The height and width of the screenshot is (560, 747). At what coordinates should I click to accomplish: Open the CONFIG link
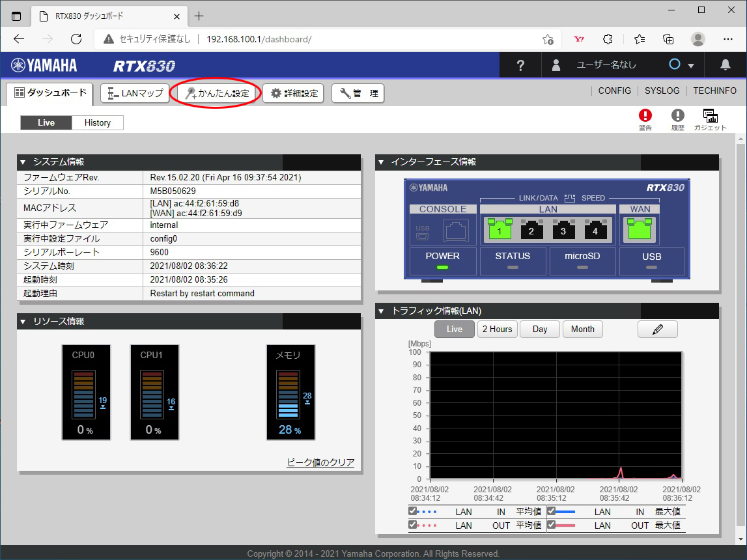click(615, 91)
